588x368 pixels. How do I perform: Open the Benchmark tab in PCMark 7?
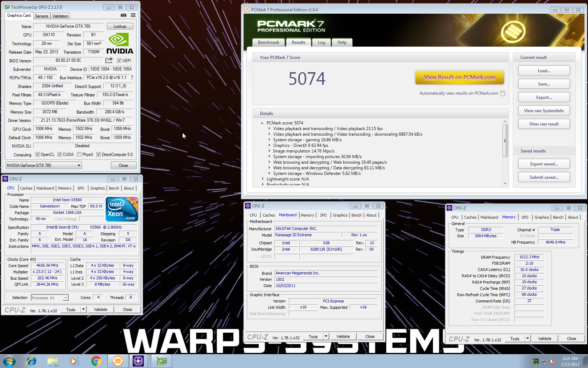coord(268,42)
